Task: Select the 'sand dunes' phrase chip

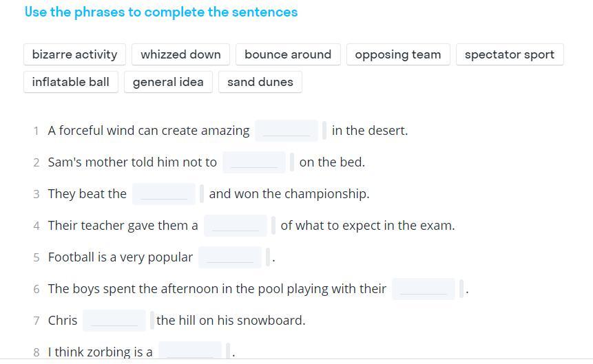Action: tap(260, 82)
